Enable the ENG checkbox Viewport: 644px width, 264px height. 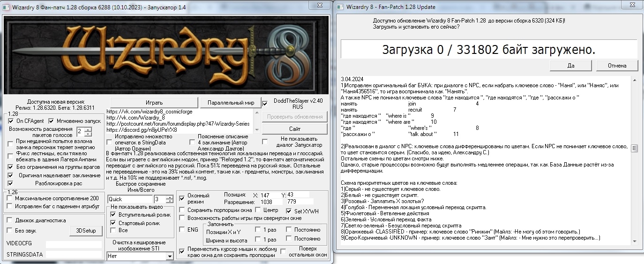coord(182,230)
